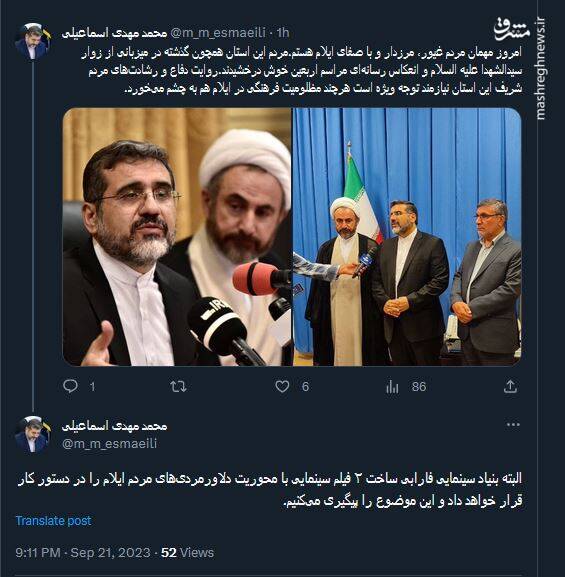Like the tweet with the heart icon
Screen dimensions: 565x577
tap(282, 386)
